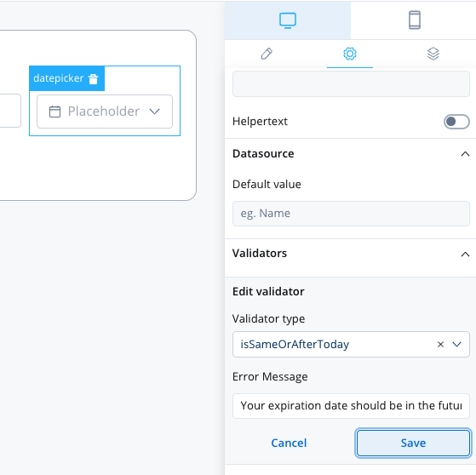This screenshot has height=475, width=476.
Task: Delete datepicker using the trash icon
Action: click(93, 79)
